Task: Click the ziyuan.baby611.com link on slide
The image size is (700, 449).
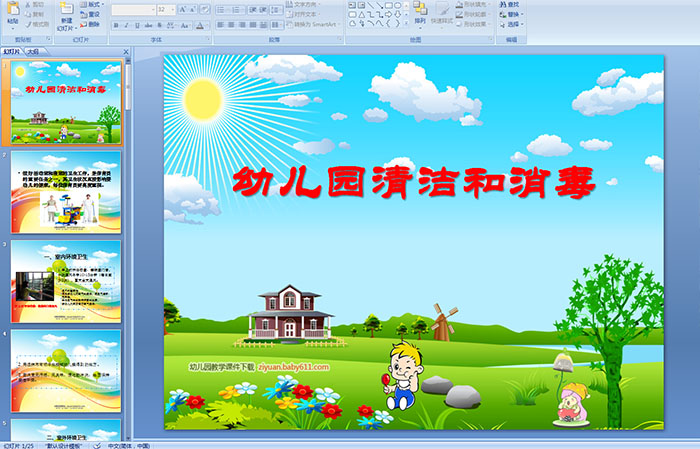Action: (294, 367)
